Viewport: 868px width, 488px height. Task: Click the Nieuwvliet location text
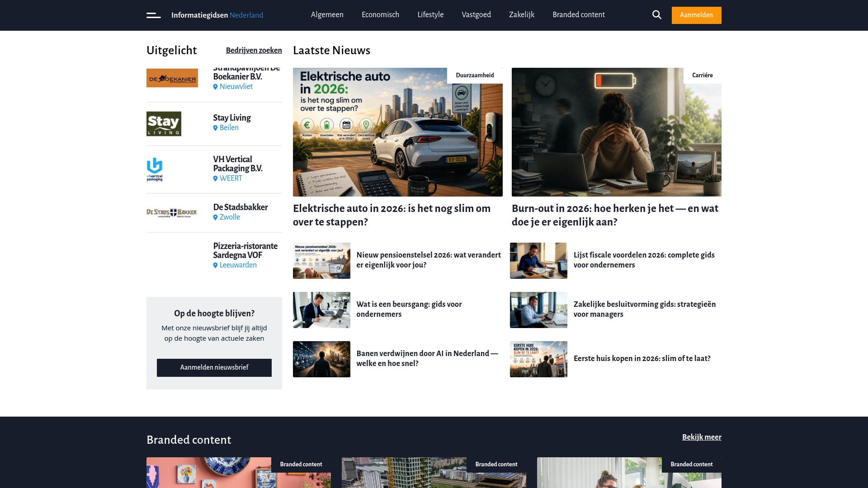(x=236, y=87)
